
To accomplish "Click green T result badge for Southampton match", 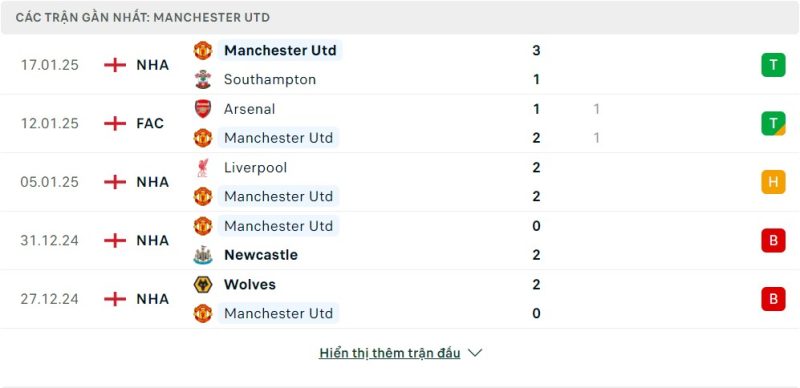I will coord(773,65).
